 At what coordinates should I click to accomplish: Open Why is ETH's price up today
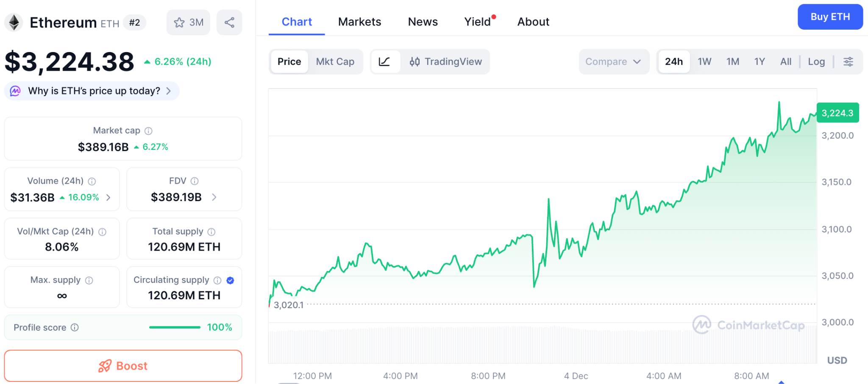click(x=92, y=91)
